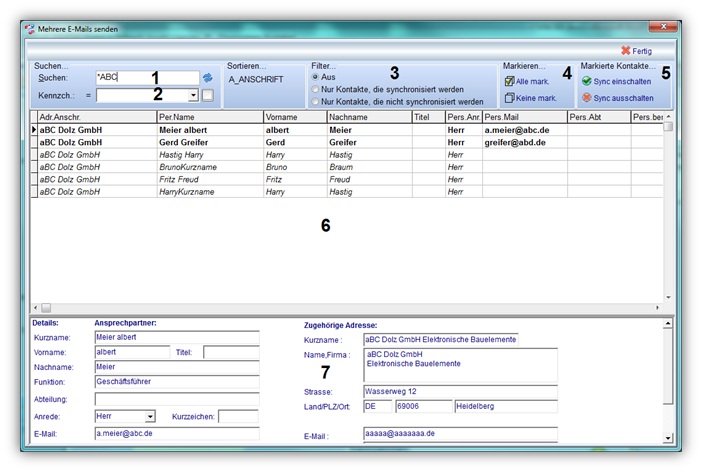Toggle the checkbox beside Kennzch. dropdown
Viewport: 702px width, 472px height.
(208, 95)
